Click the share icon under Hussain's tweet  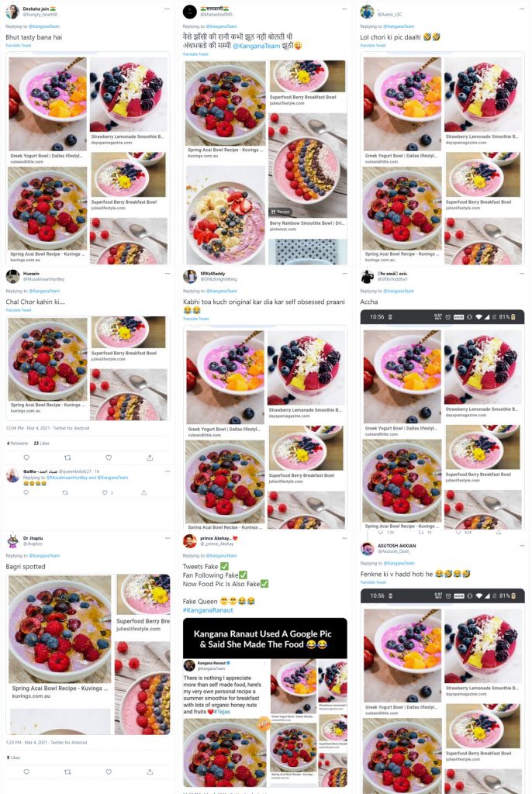tap(150, 457)
